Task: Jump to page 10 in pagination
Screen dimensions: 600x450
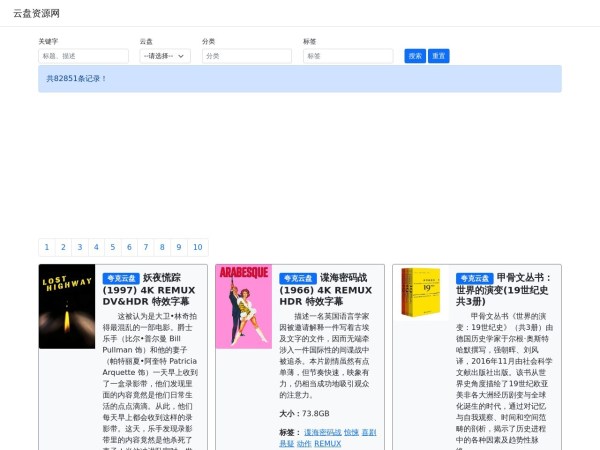Action: (197, 247)
